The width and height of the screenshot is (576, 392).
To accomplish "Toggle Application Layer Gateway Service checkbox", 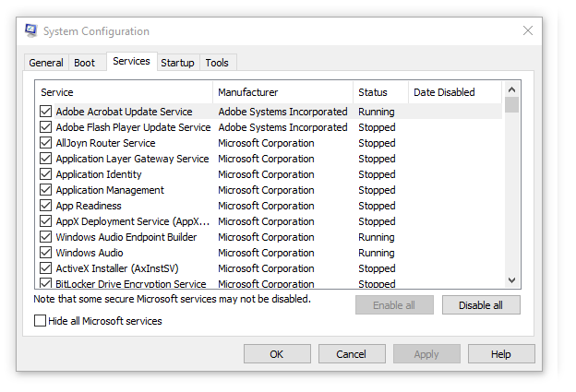I will pos(45,159).
